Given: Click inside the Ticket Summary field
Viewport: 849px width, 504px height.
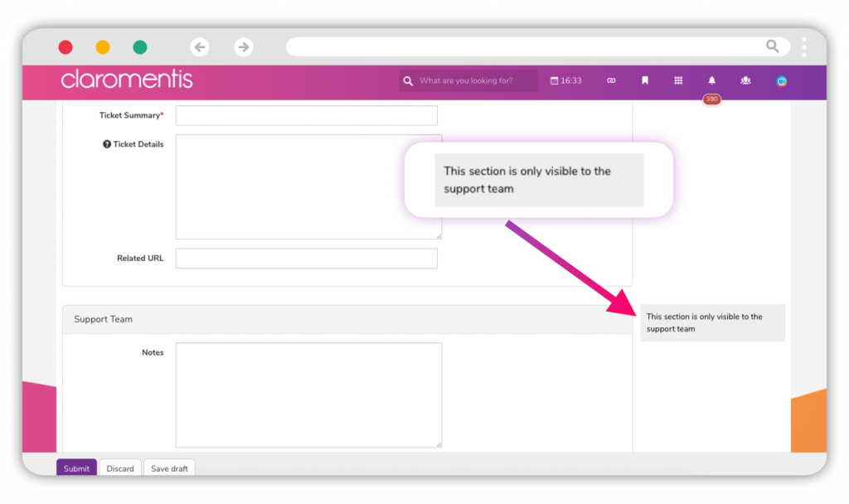Looking at the screenshot, I should coord(307,115).
